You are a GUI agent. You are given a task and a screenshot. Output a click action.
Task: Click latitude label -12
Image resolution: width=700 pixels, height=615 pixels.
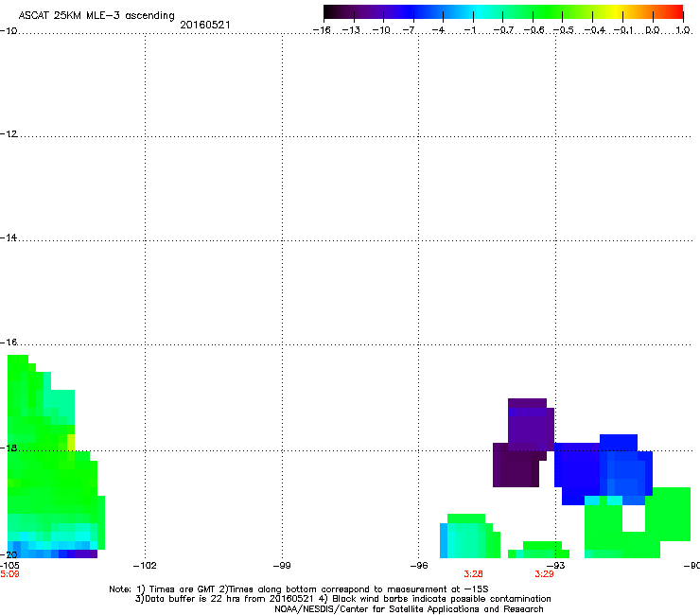[x=9, y=134]
